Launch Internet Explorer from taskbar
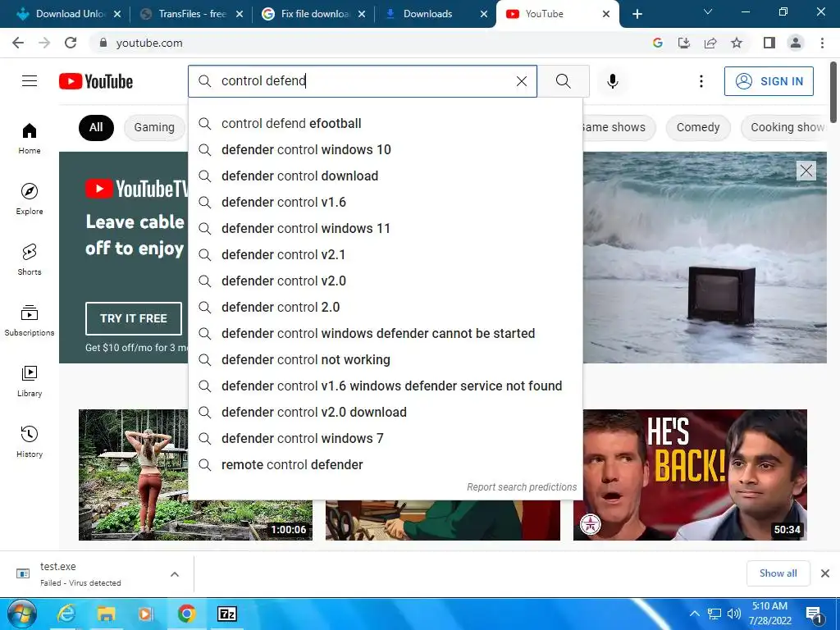Image resolution: width=840 pixels, height=630 pixels. pos(66,614)
